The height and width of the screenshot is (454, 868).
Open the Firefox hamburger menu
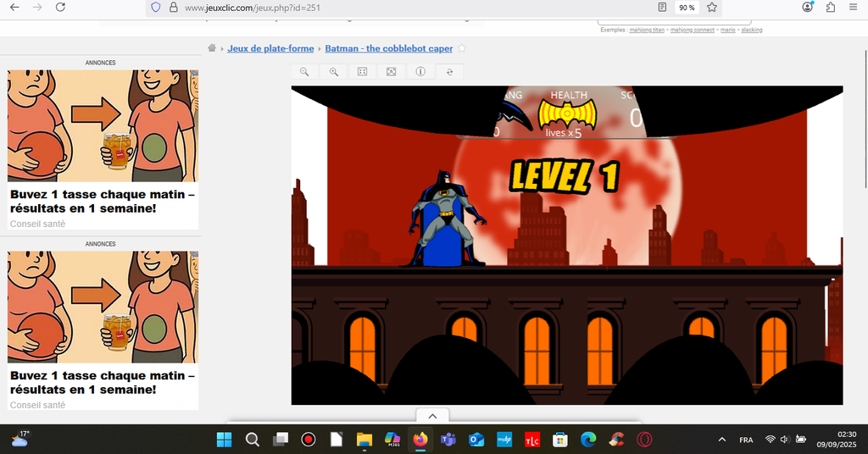point(853,8)
